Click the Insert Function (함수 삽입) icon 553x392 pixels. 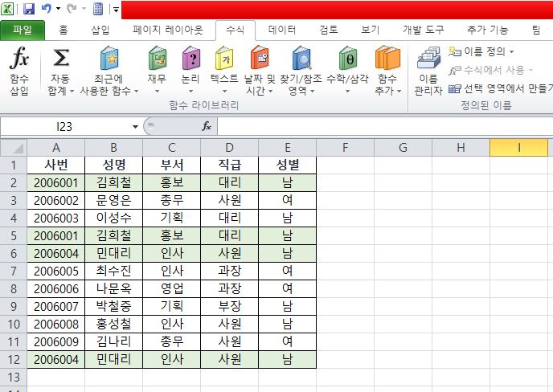[x=19, y=58]
